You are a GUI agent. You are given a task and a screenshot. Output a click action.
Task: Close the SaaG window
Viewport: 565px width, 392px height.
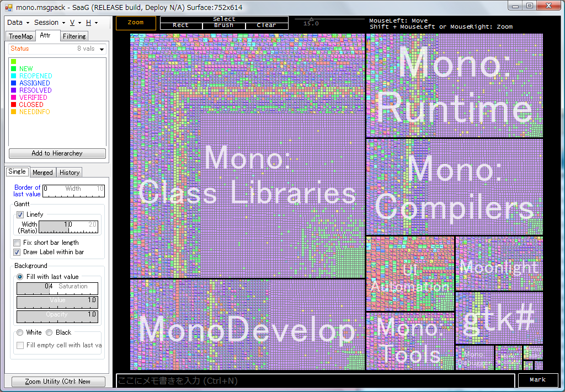[x=549, y=6]
